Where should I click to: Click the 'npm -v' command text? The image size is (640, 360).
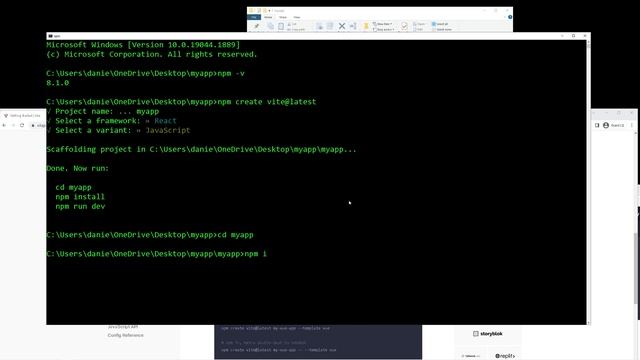(x=231, y=73)
